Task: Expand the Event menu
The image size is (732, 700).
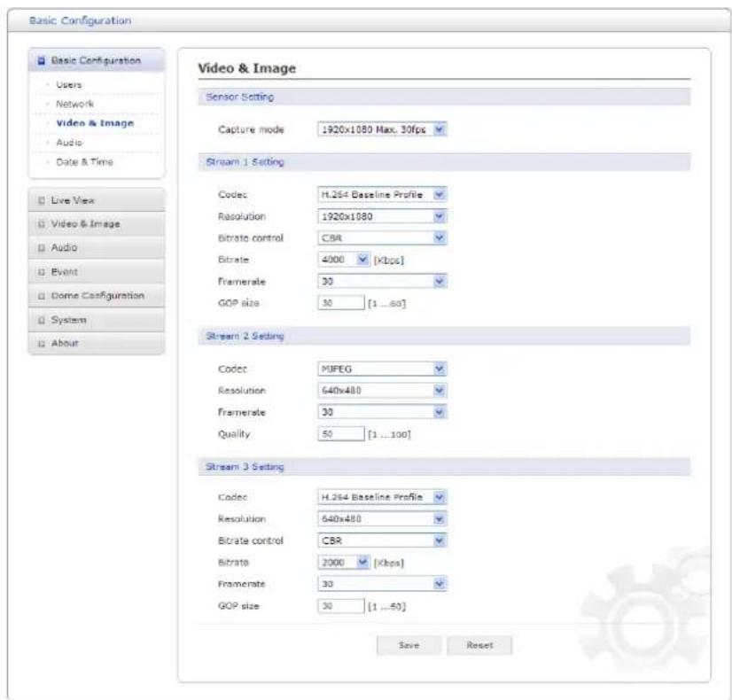Action: [x=97, y=272]
